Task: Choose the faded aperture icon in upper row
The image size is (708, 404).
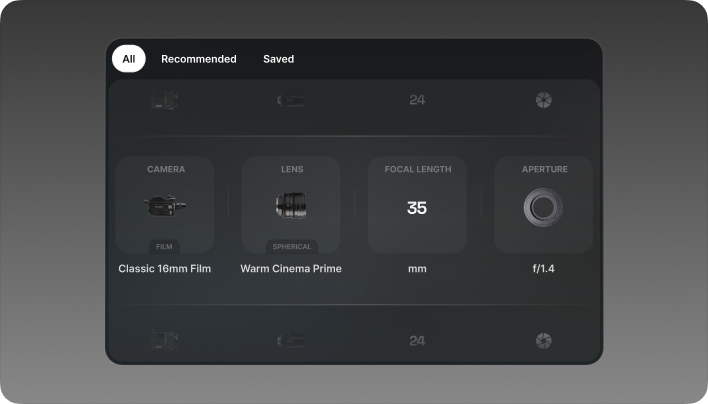Action: click(x=543, y=100)
